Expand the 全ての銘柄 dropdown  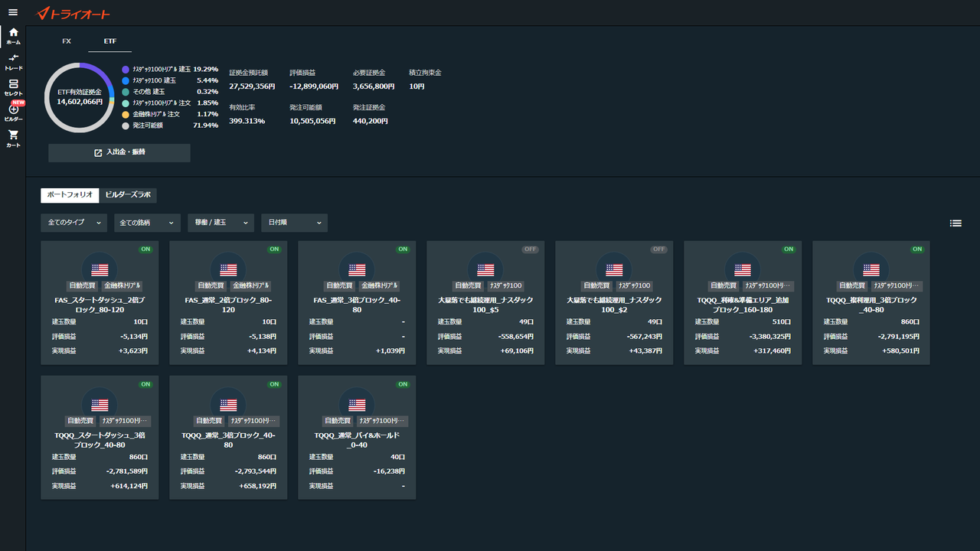click(147, 223)
